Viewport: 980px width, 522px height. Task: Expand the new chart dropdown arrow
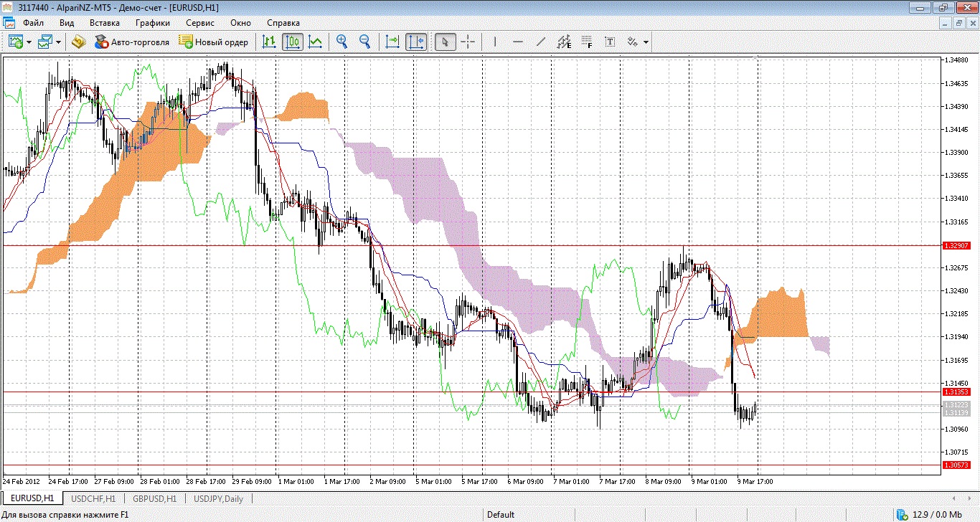point(29,42)
